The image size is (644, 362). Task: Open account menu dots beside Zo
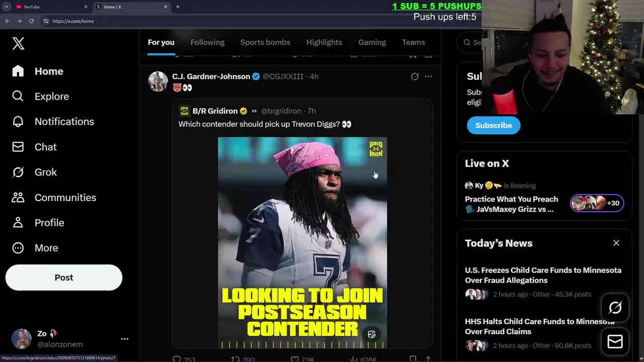125,339
